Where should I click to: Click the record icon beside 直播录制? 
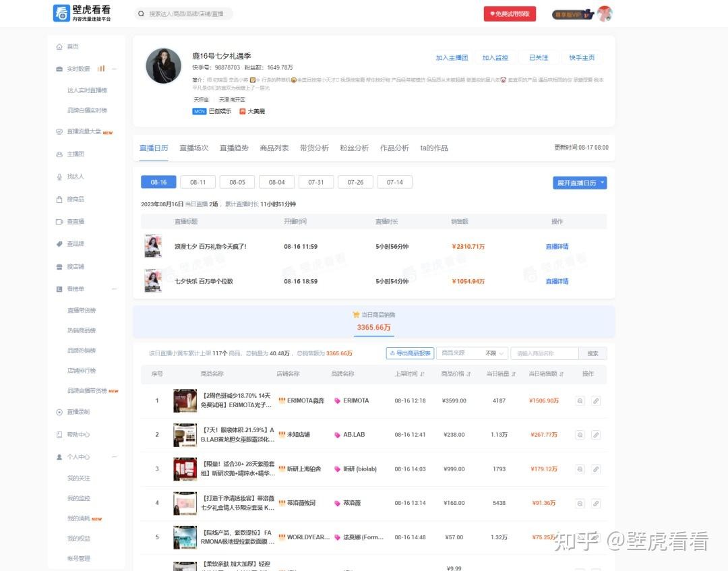coord(59,412)
